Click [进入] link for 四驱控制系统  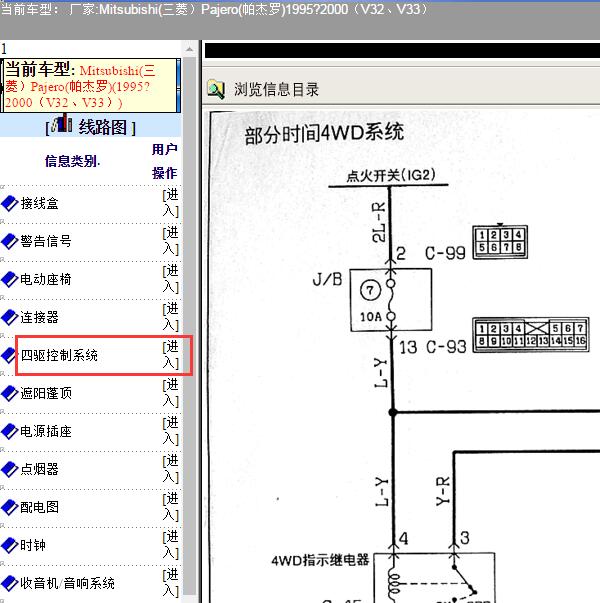pos(171,355)
